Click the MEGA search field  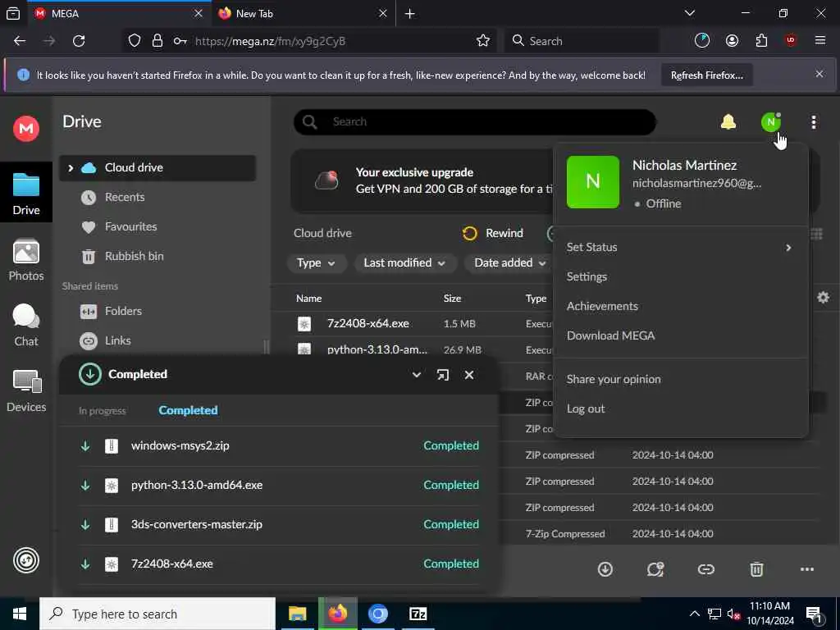(x=475, y=122)
